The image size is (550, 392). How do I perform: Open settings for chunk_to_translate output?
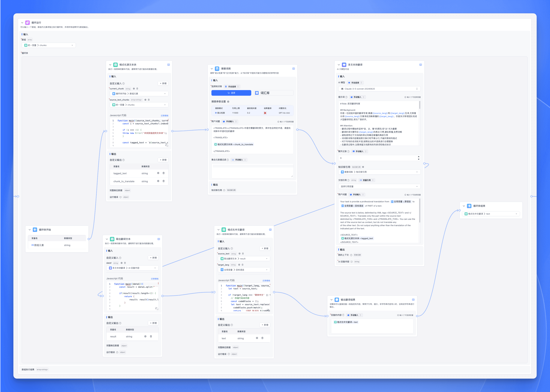pos(158,181)
